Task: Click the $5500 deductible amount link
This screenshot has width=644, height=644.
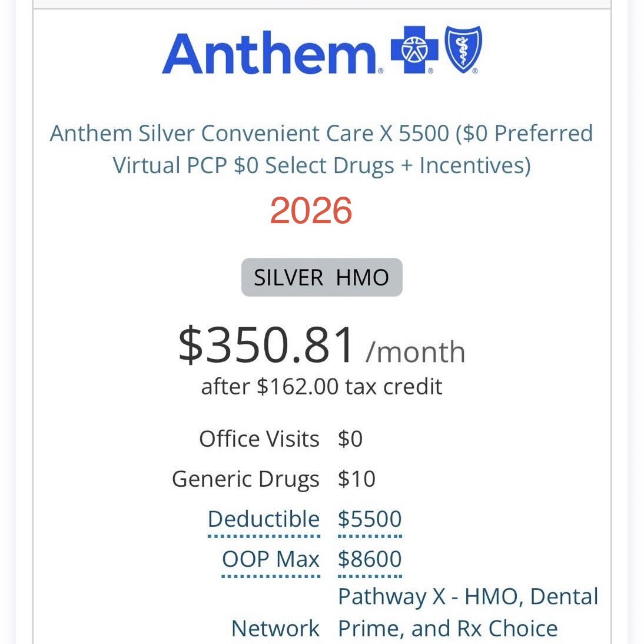Action: pos(370,519)
